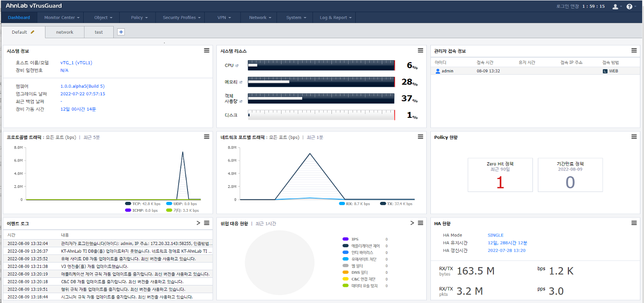Click the WEB access method icon
The width and height of the screenshot is (644, 303).
tap(605, 71)
